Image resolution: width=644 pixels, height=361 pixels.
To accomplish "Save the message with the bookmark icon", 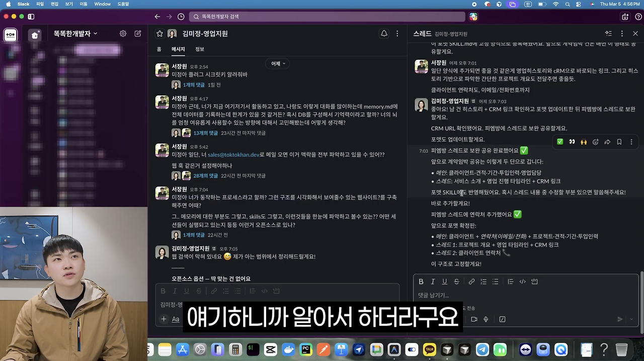I will 619,142.
